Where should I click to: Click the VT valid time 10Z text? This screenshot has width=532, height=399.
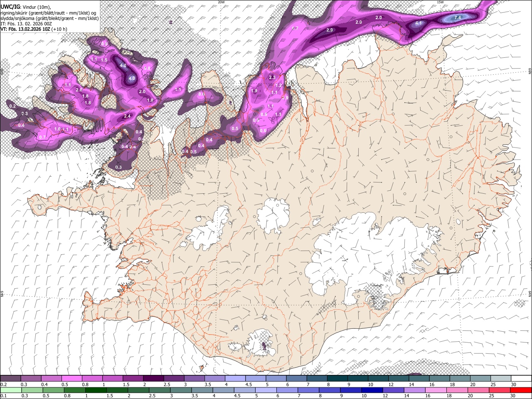[x=25, y=29]
